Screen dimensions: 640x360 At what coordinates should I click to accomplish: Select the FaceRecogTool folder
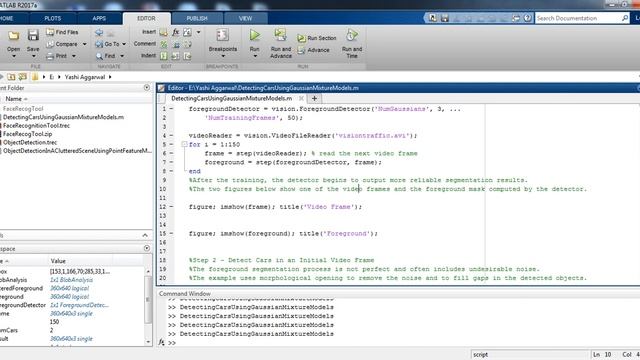pos(22,109)
